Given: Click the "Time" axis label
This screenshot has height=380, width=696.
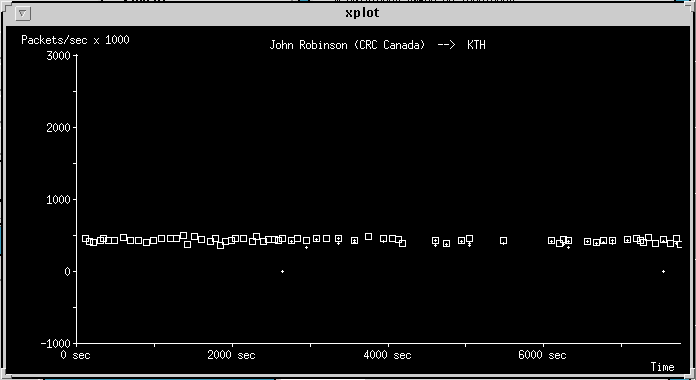Looking at the screenshot, I should [x=662, y=367].
